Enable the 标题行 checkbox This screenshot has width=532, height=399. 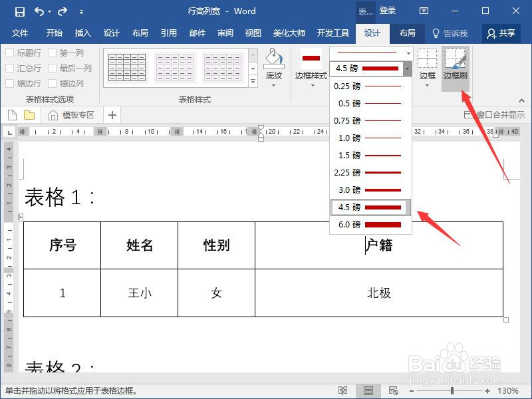point(9,53)
